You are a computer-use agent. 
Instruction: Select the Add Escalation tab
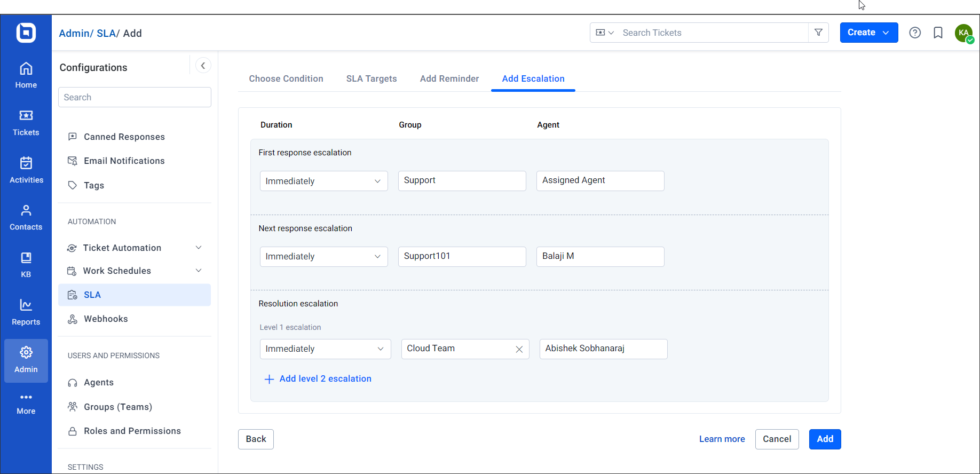coord(533,78)
